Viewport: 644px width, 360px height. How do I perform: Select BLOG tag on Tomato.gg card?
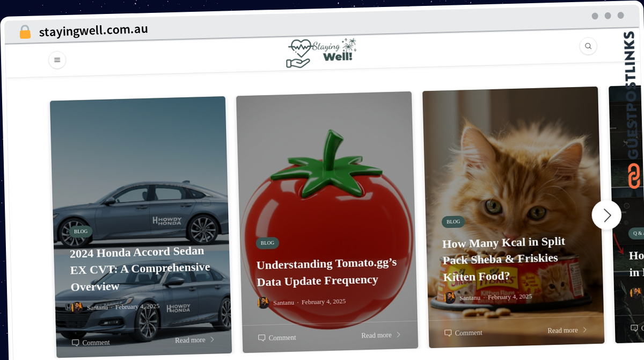[x=267, y=243]
